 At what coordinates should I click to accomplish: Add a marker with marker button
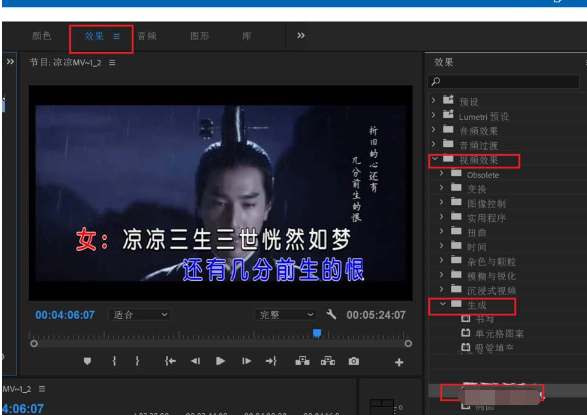[87, 361]
